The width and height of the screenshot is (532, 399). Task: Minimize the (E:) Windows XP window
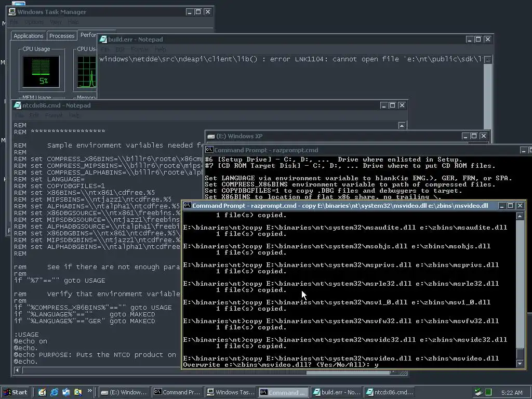coord(465,136)
